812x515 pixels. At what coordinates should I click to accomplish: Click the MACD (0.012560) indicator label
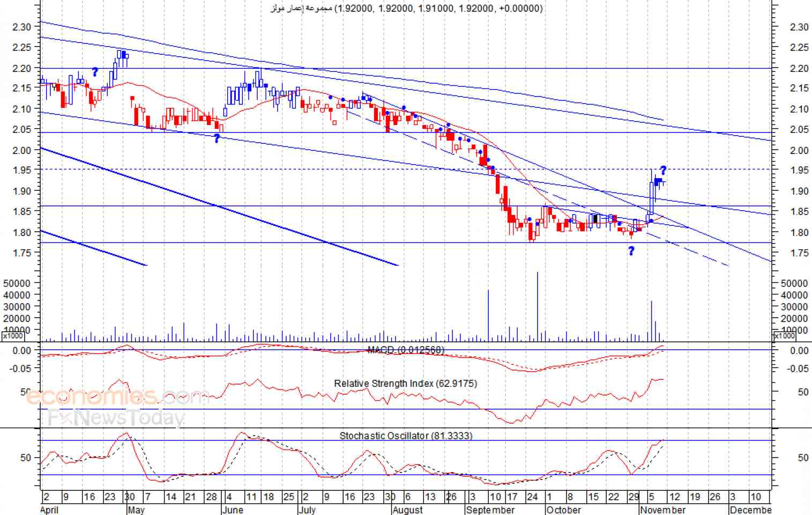pos(406,350)
